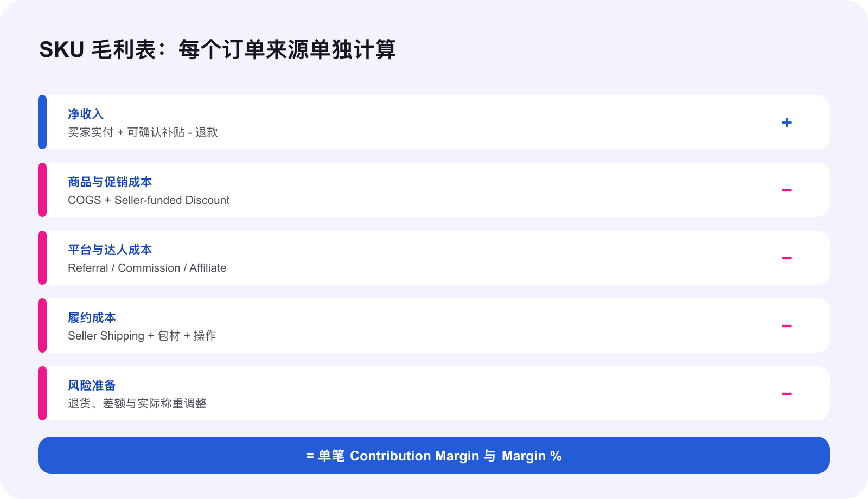The image size is (868, 499).
Task: Click the text Seller Shipping + 包材 + 操作
Action: pyautogui.click(x=142, y=336)
